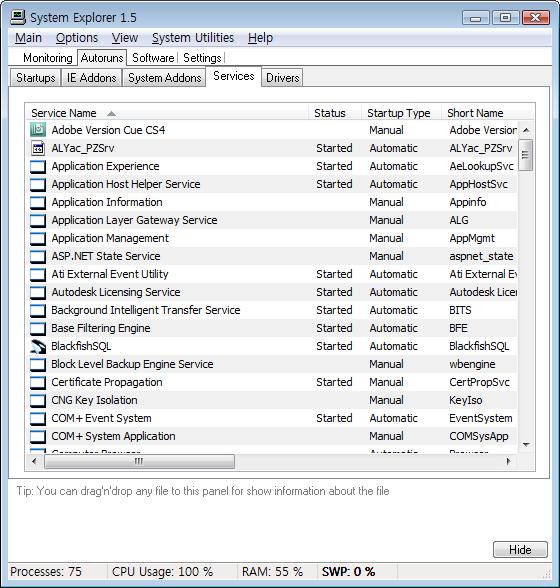Click the horizontal scrollbar thumb
This screenshot has width=560, height=588.
[x=139, y=461]
